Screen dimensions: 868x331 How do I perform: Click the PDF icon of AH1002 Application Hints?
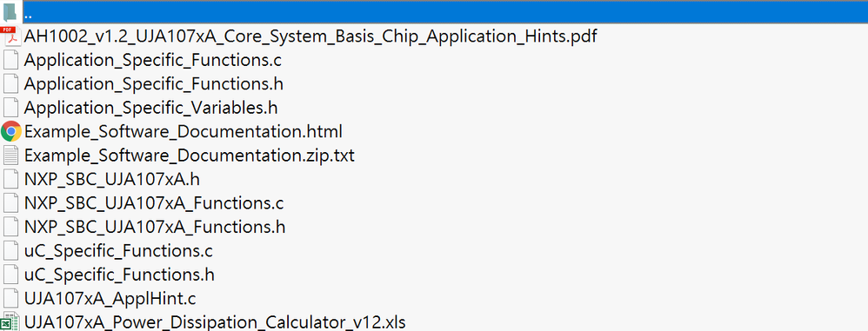[x=10, y=36]
